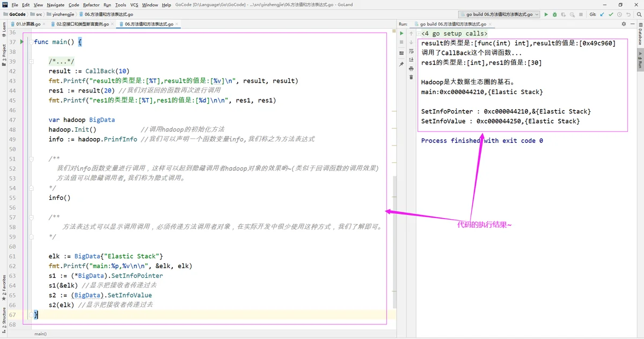Open Search Everywhere magnifier icon
The width and height of the screenshot is (644, 339).
pos(639,15)
